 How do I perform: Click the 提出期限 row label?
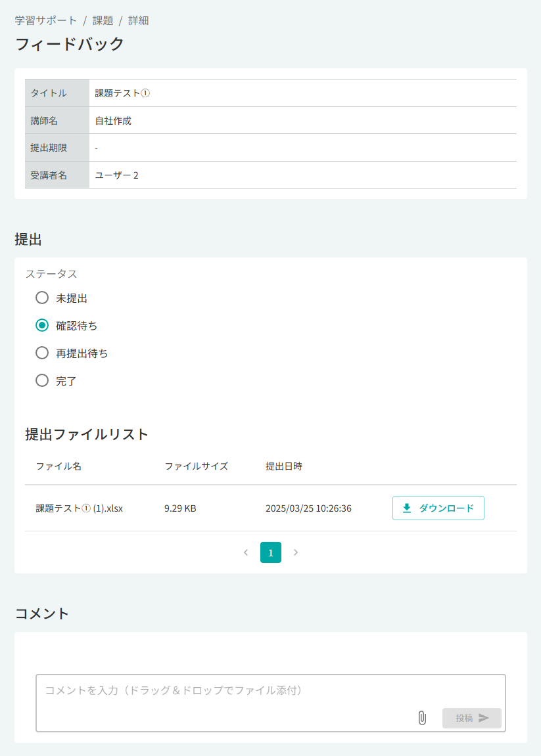(x=49, y=148)
